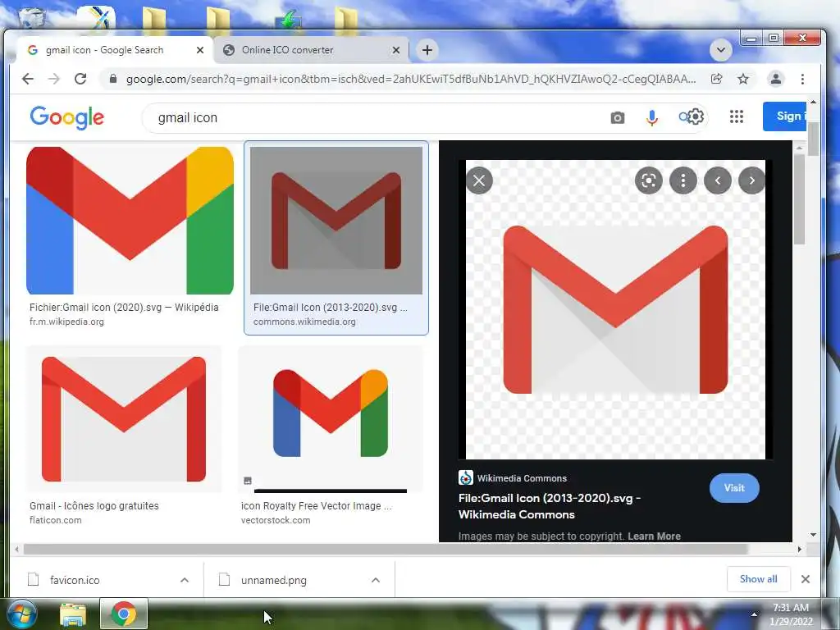Click the gmail icon search field
The width and height of the screenshot is (840, 630).
point(375,118)
